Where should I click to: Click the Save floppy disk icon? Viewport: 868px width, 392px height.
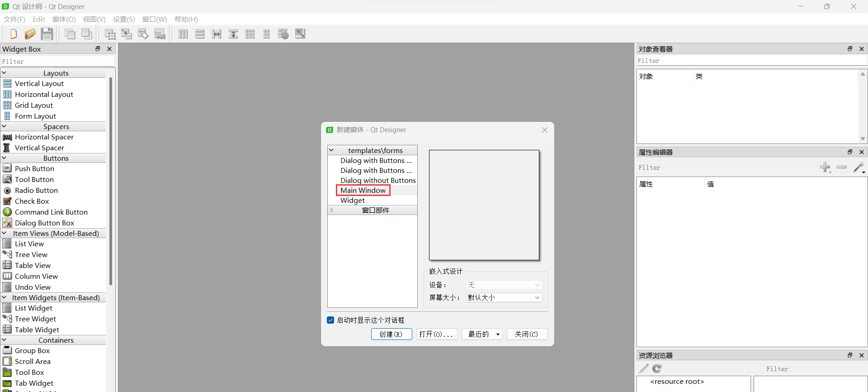47,34
